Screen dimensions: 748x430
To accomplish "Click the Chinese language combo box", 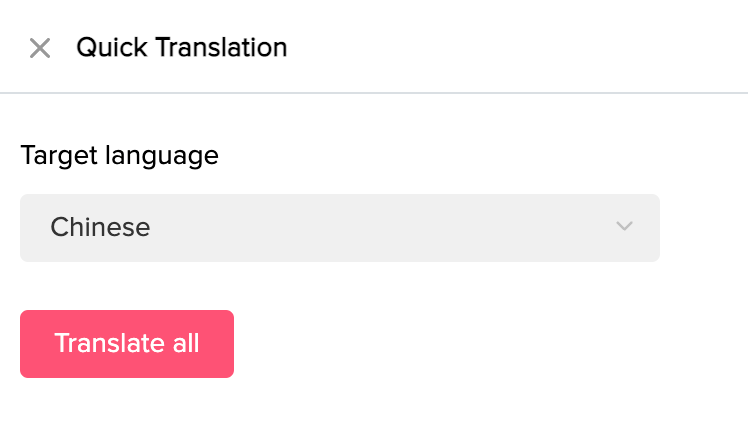I will pos(340,228).
